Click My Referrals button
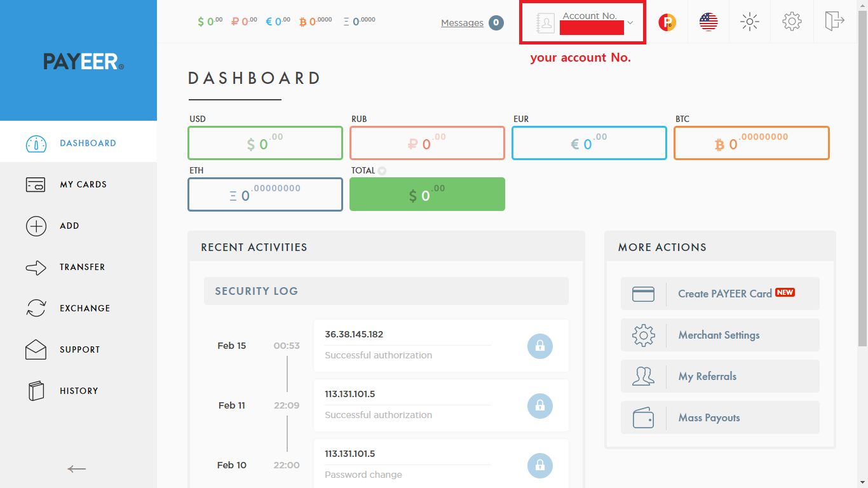Viewport: 868px width, 488px height. click(x=720, y=376)
